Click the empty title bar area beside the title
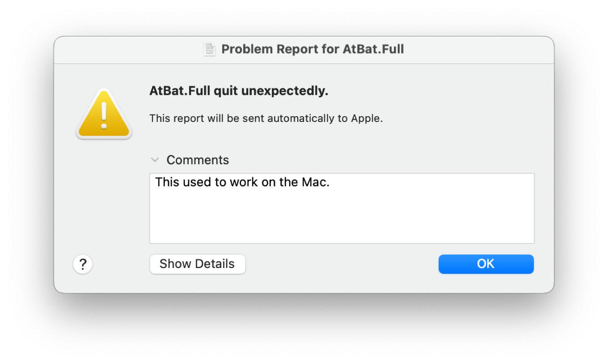 (x=478, y=50)
